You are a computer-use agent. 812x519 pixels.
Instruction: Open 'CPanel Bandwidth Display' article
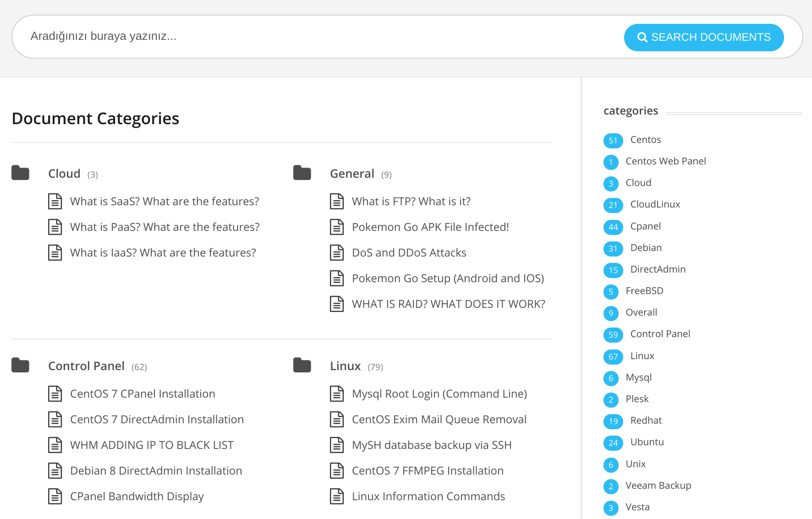137,496
